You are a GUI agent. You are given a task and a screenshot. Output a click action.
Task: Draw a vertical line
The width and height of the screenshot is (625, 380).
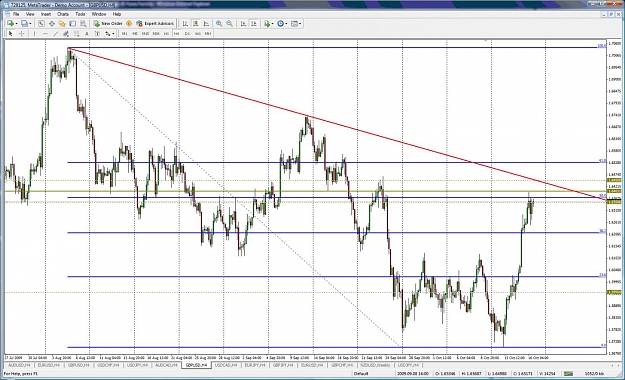tap(34, 33)
